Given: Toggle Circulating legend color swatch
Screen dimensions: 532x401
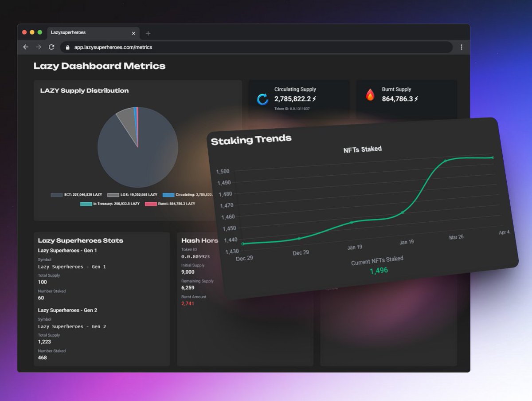Looking at the screenshot, I should click(168, 195).
